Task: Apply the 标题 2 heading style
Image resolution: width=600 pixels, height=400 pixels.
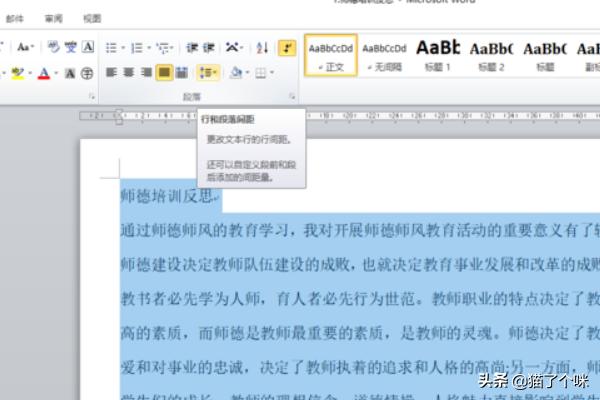Action: click(x=491, y=56)
